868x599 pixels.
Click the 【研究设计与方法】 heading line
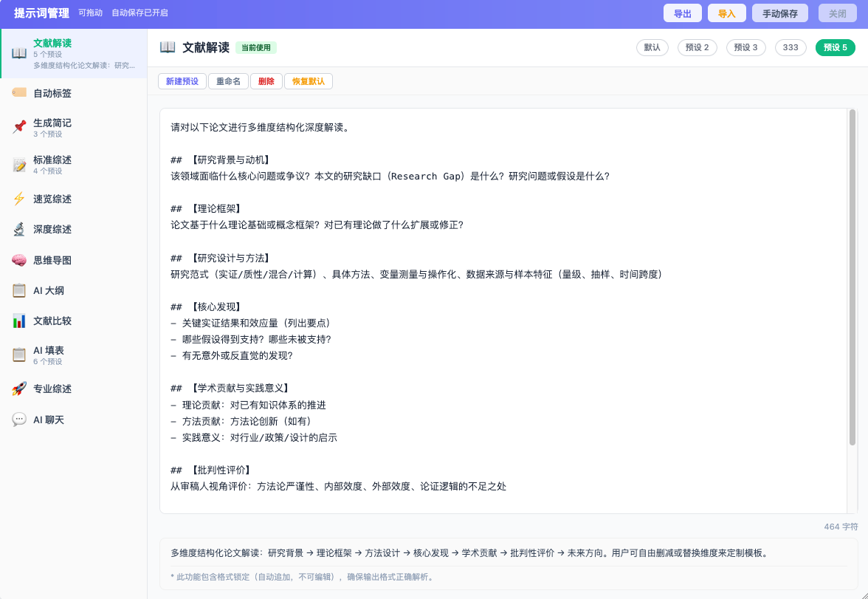coord(220,258)
